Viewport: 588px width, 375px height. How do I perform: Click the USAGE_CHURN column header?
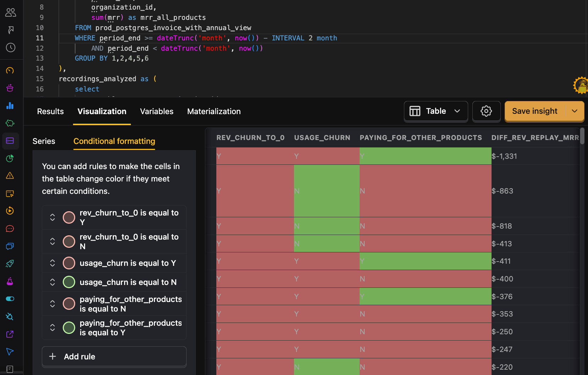tap(322, 138)
